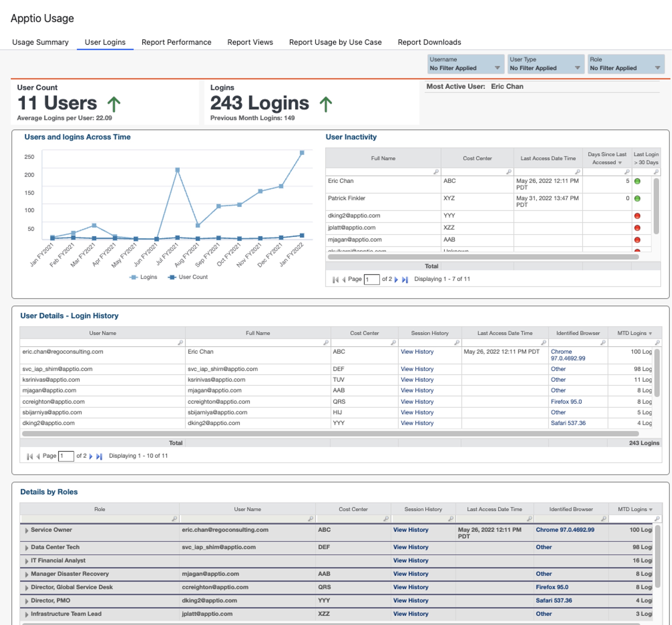Expand the Manager Disaster Recovery row

coord(26,574)
